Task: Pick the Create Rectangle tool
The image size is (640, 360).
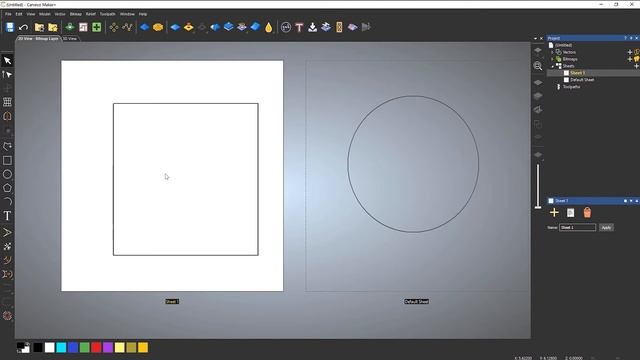Action: (x=7, y=160)
